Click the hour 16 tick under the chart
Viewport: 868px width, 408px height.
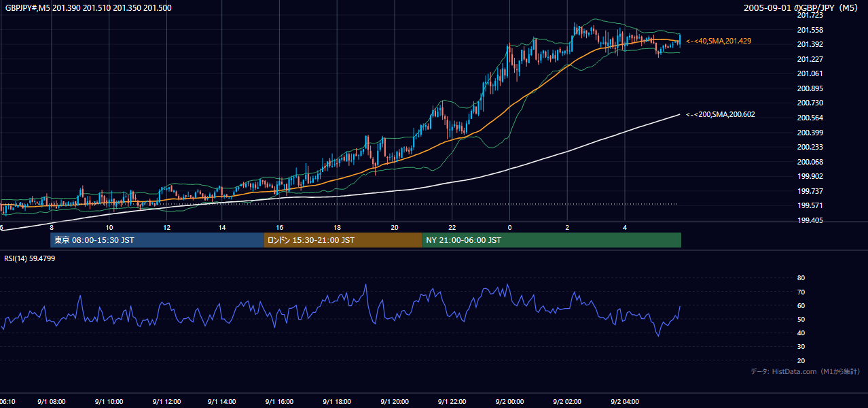point(280,227)
